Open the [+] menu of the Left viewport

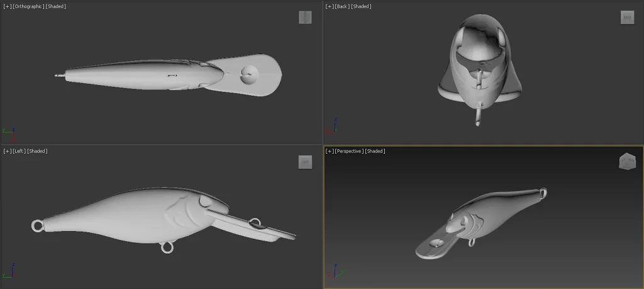tap(6, 151)
